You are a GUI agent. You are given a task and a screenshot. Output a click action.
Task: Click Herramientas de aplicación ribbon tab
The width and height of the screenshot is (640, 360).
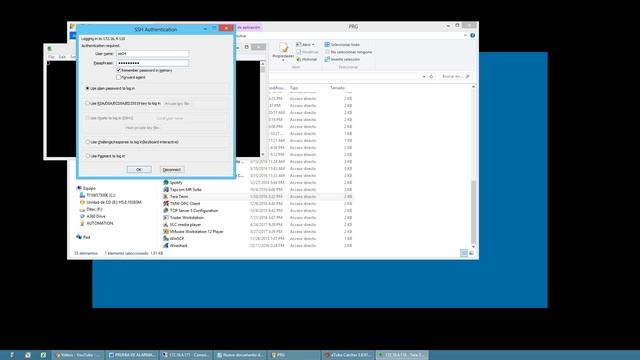tap(248, 27)
